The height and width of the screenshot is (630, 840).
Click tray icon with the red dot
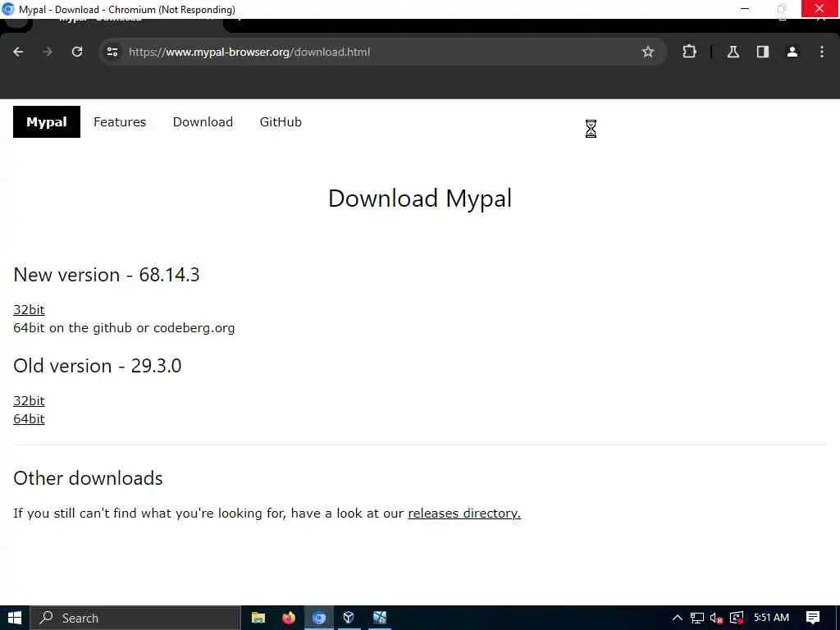pos(737,619)
